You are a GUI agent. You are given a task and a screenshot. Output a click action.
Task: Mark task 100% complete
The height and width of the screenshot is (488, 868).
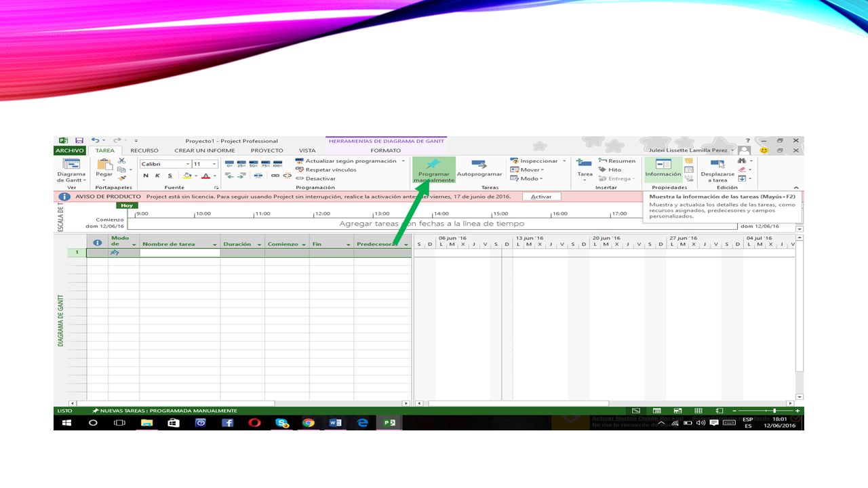click(277, 163)
